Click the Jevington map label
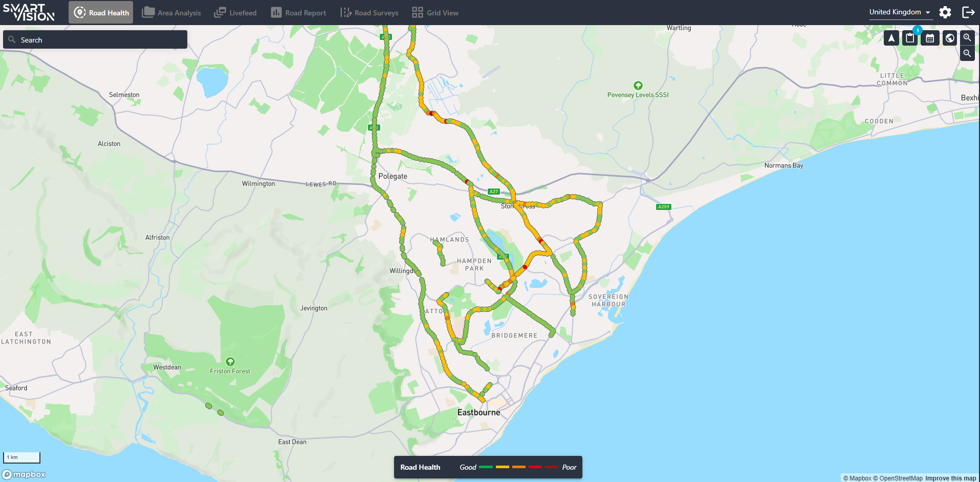This screenshot has width=980, height=482. 314,308
